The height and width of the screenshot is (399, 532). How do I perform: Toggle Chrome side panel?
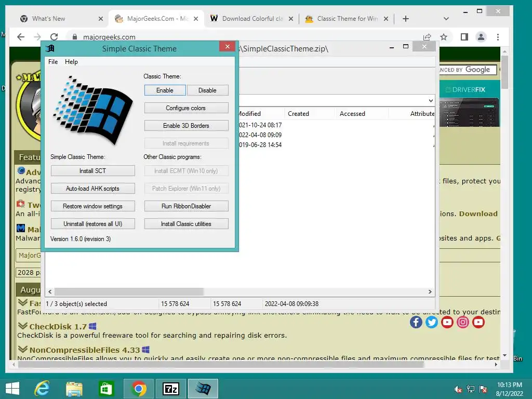464,37
